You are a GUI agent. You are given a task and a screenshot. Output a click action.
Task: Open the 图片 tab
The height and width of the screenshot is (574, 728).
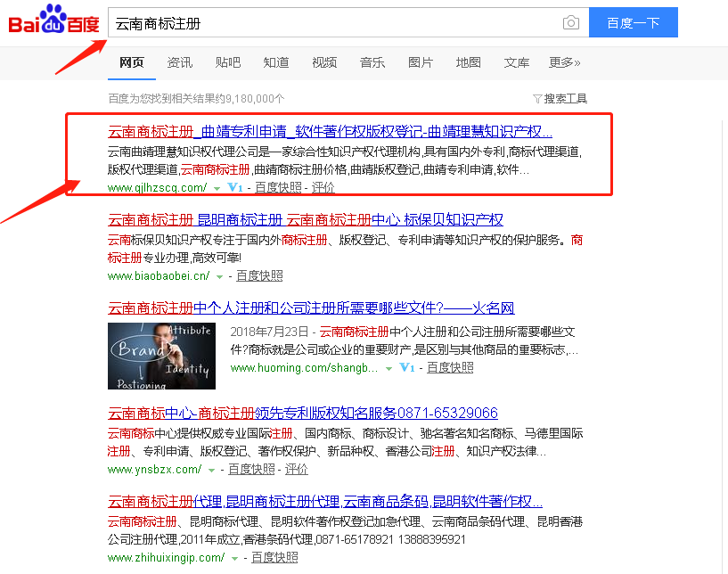click(x=421, y=62)
